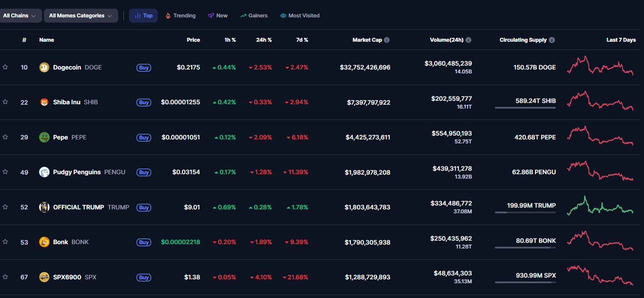Click Buy next to Shiba Inu

pos(144,103)
